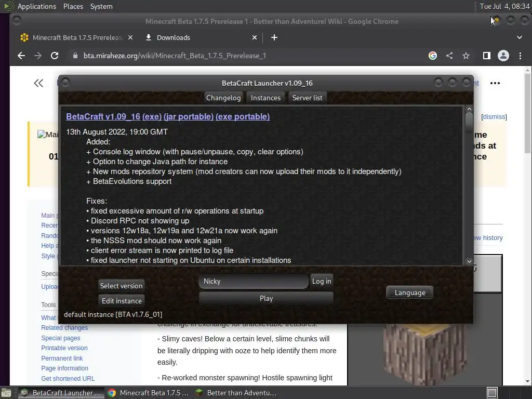
Task: Open Chrome profile avatar
Action: (x=503, y=56)
